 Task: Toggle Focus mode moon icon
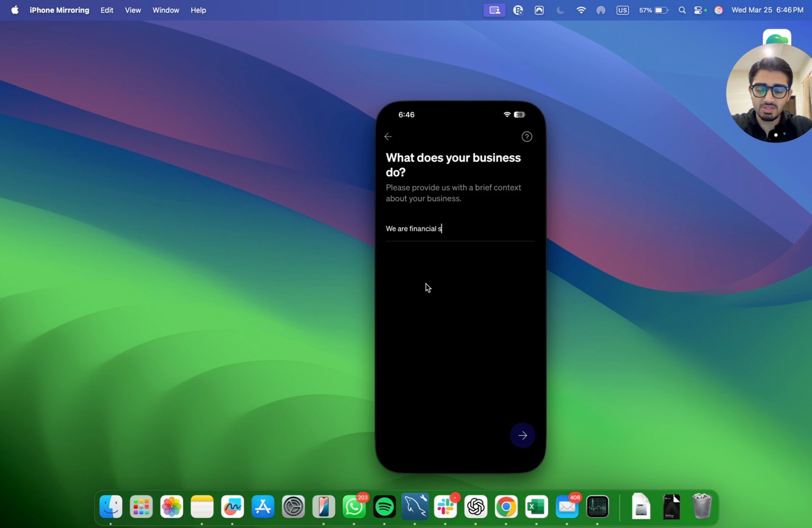[x=560, y=10]
